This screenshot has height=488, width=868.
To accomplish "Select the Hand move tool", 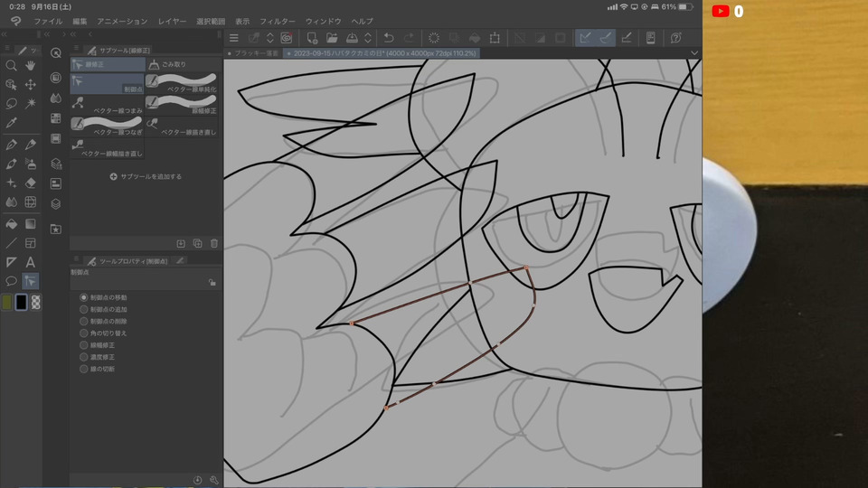I will tap(31, 65).
